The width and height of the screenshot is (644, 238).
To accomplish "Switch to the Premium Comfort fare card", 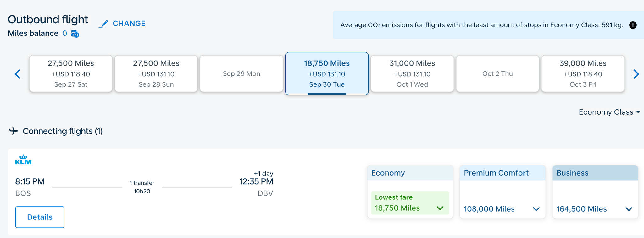I will (x=502, y=192).
